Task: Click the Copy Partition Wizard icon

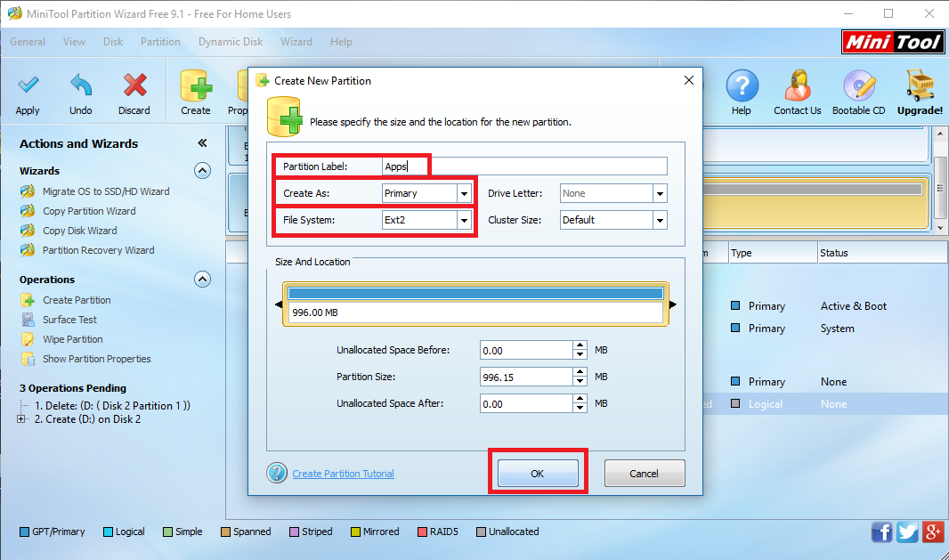Action: pos(28,211)
